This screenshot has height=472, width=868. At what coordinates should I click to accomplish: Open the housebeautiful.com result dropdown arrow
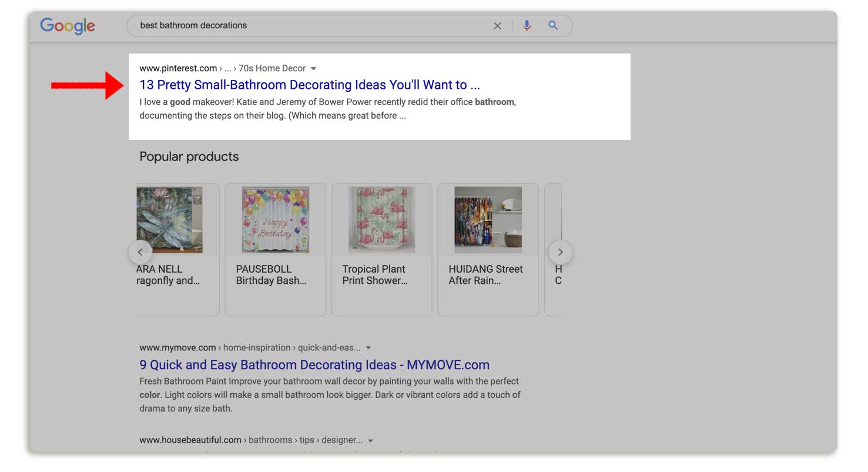(370, 440)
